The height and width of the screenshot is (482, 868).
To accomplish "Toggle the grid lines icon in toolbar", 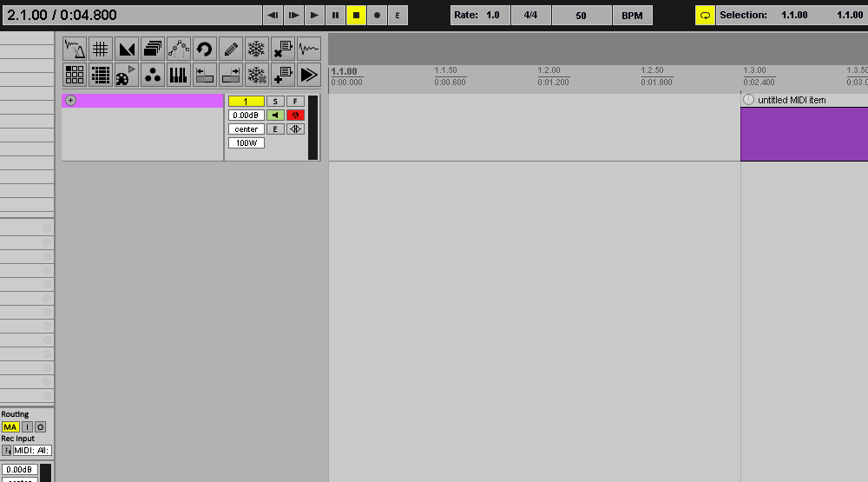I will [100, 50].
